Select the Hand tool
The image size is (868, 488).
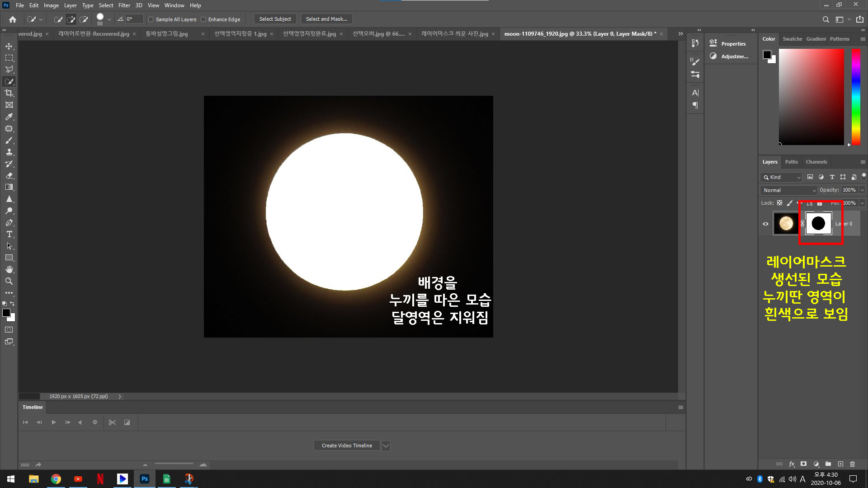(x=9, y=269)
